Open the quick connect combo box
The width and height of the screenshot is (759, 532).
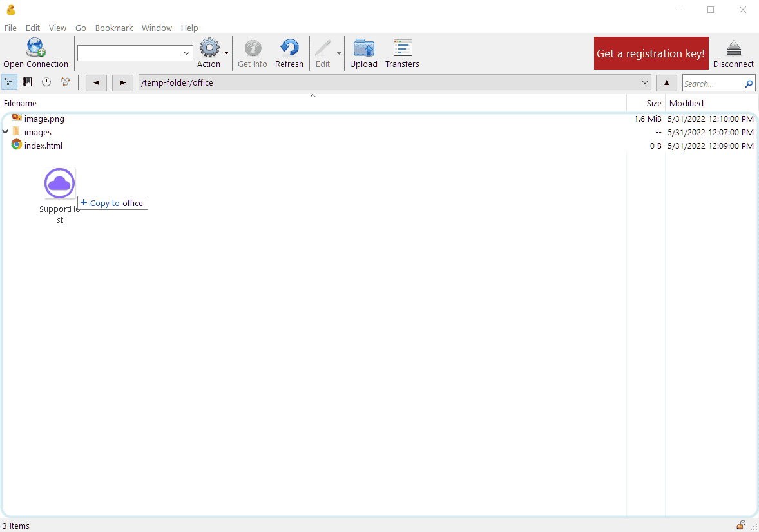click(135, 53)
